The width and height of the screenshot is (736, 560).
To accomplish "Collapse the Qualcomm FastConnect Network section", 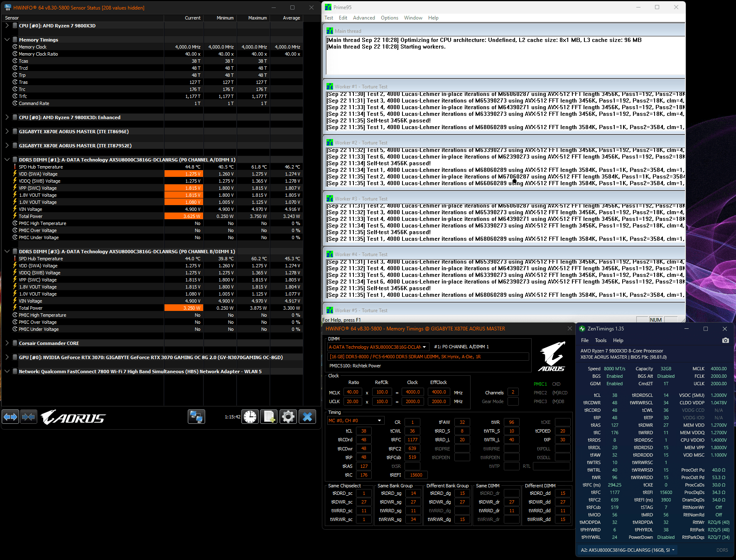I will click(x=7, y=372).
